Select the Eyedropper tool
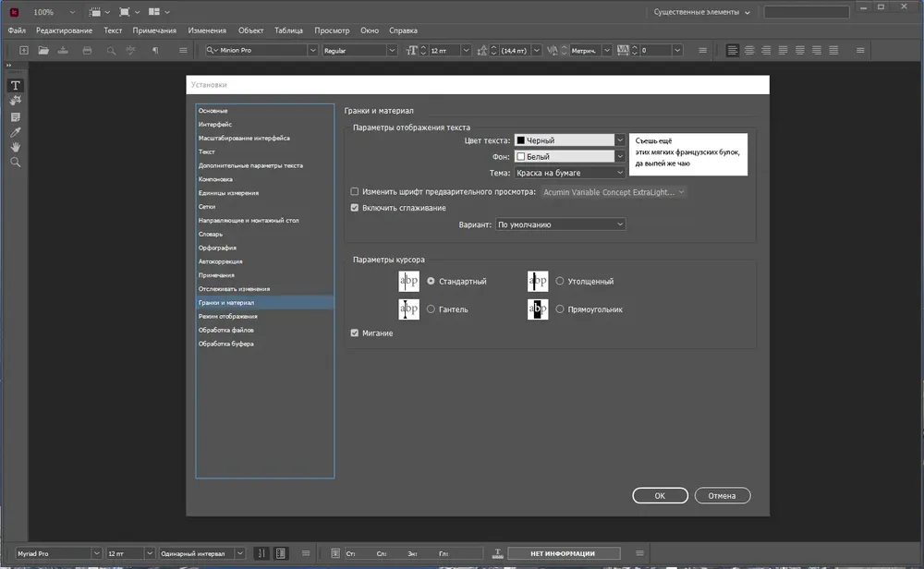924x569 pixels. coord(16,132)
